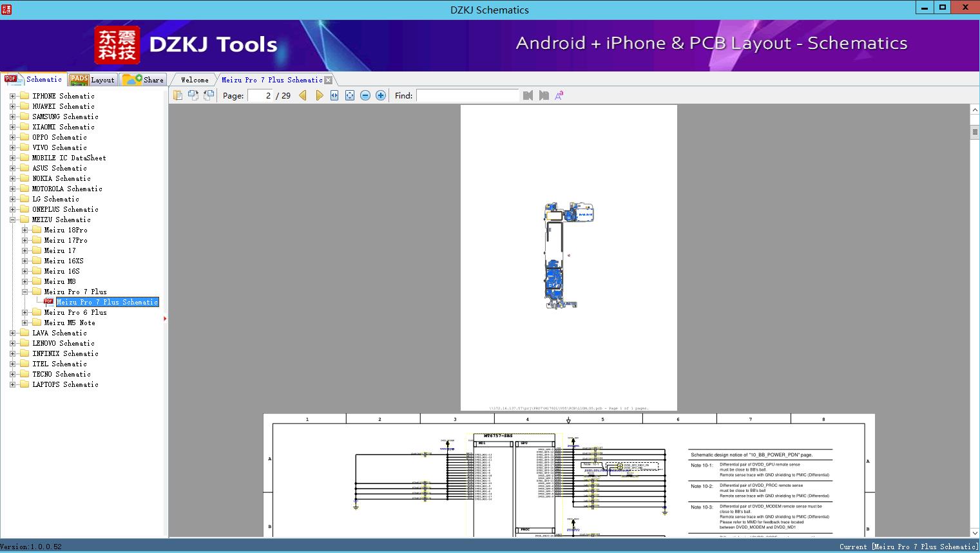
Task: Collapse the Meizu Pro 7 Plus folder
Action: (x=24, y=292)
